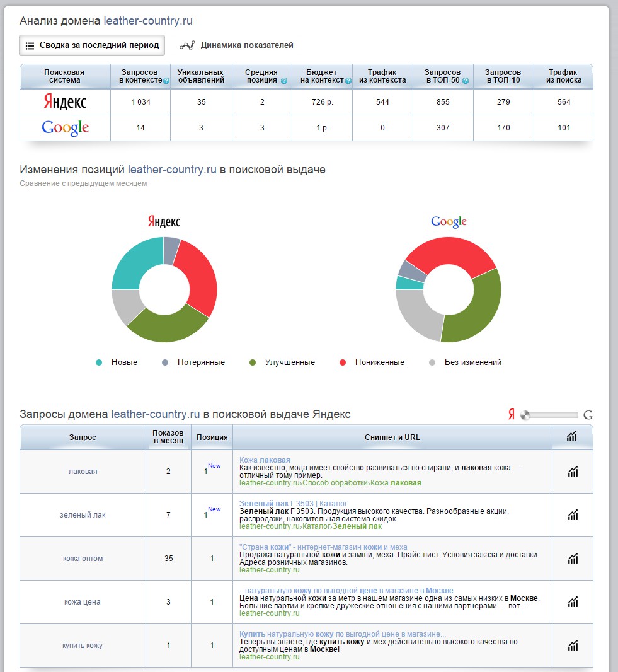Viewport: 618px width, 672px height.
Task: Open leather-country.ru link in 'Изменения позиций' heading
Action: [x=172, y=170]
